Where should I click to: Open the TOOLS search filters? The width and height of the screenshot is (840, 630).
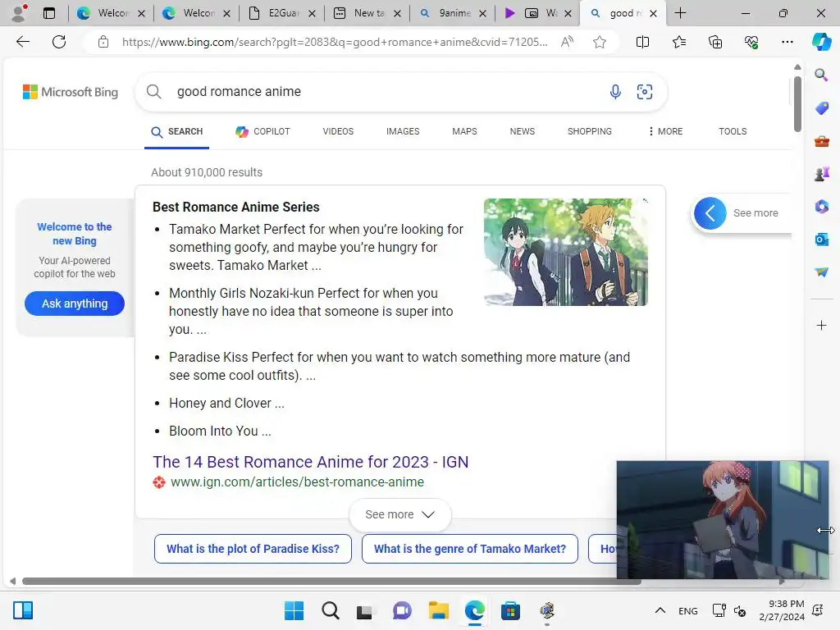coord(733,131)
